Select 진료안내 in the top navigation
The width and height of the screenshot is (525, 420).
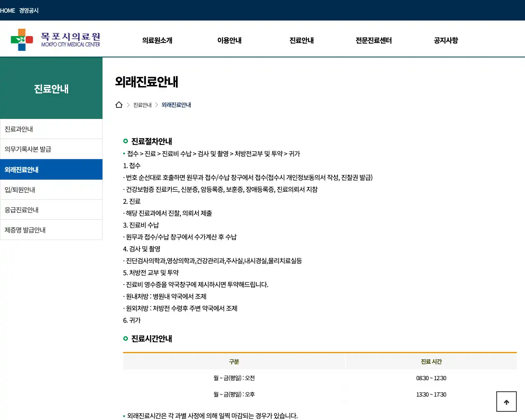[x=301, y=40]
